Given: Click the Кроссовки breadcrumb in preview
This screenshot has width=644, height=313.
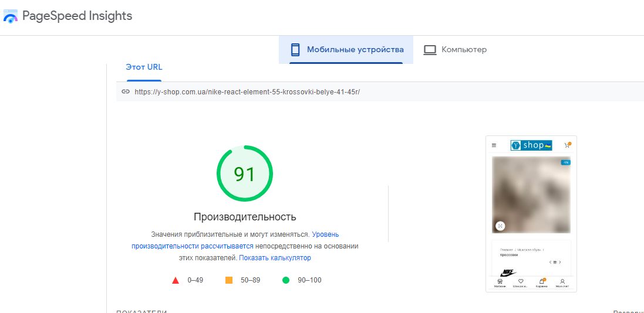Looking at the screenshot, I should click(x=509, y=255).
